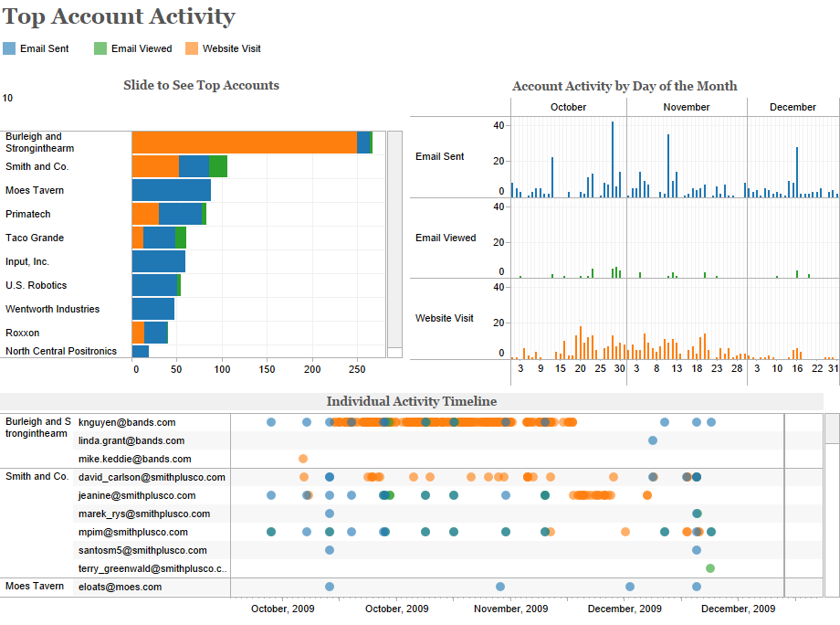
Task: Click terry_greenwald's green timeline dot
Action: (x=710, y=568)
